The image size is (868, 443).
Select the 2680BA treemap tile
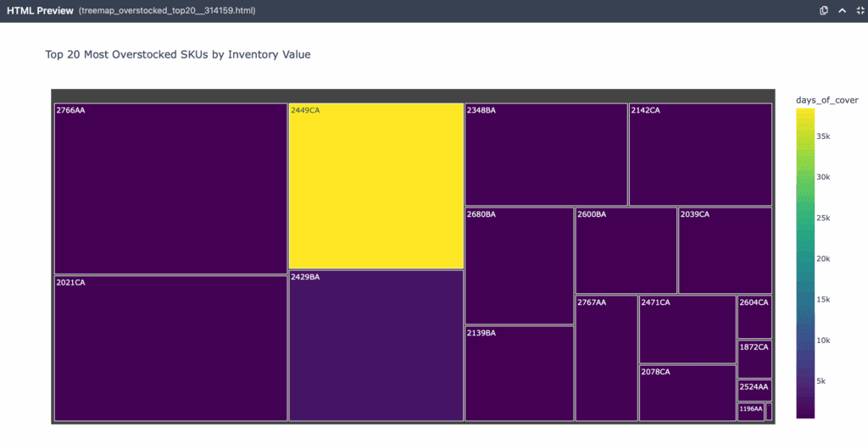(x=519, y=266)
